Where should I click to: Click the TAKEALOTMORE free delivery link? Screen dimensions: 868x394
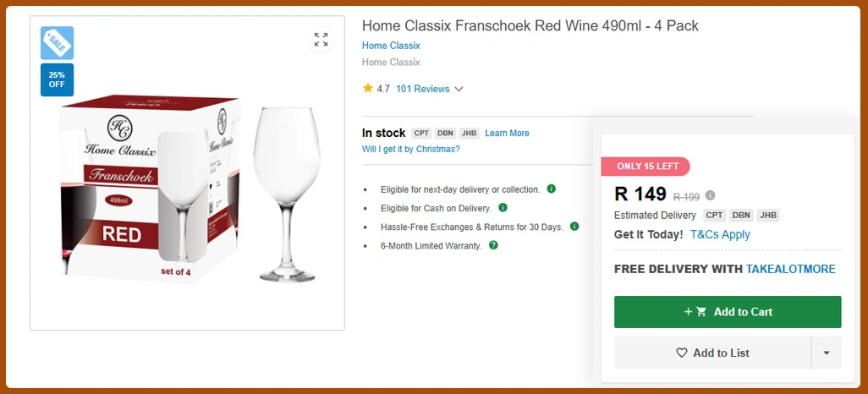[790, 269]
